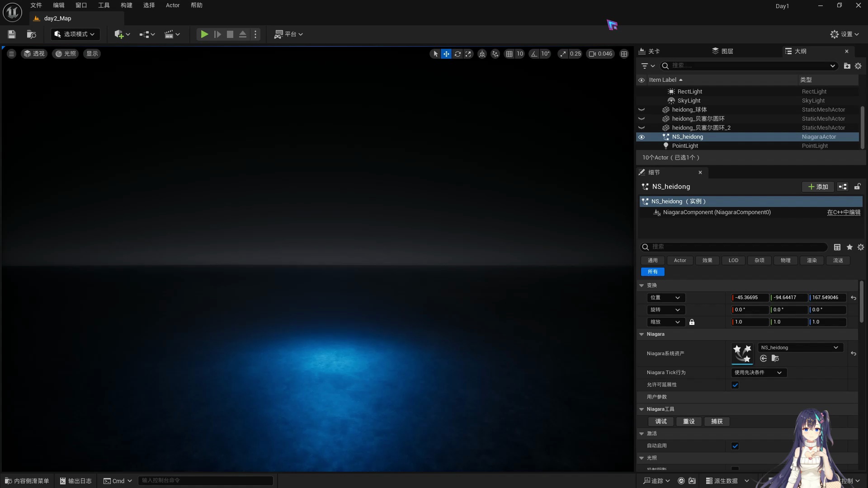This screenshot has height=488, width=868.
Task: Select the Rotate tool in the viewport
Action: tap(458, 54)
